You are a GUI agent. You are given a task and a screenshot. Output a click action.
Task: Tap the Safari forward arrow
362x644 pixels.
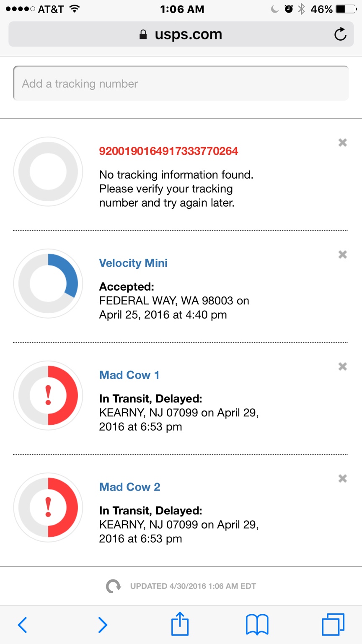[x=102, y=625]
